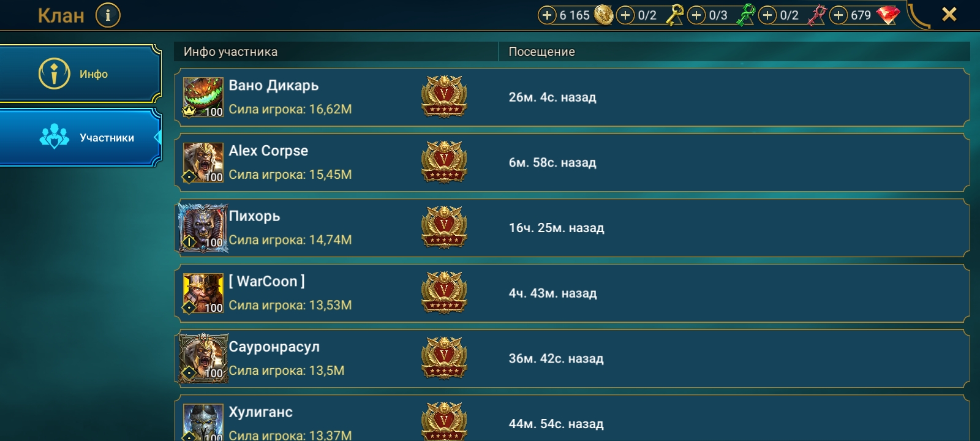Open clan info circle icon beside Клан title

(108, 15)
